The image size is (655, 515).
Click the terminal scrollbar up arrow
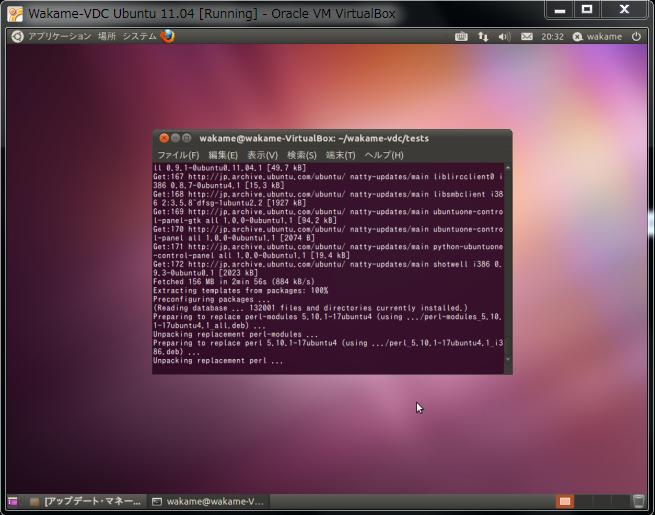508,167
